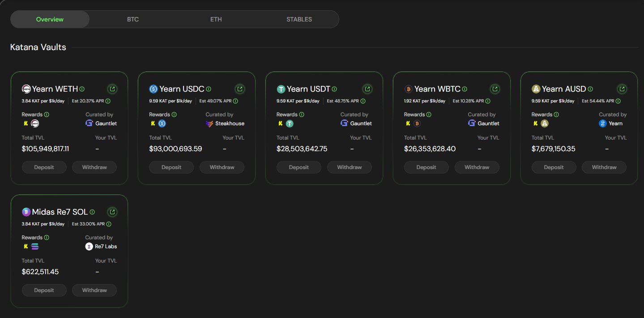Click info icon next to Yearn AUSD title
Viewport: 644px width, 318px height.
(590, 89)
